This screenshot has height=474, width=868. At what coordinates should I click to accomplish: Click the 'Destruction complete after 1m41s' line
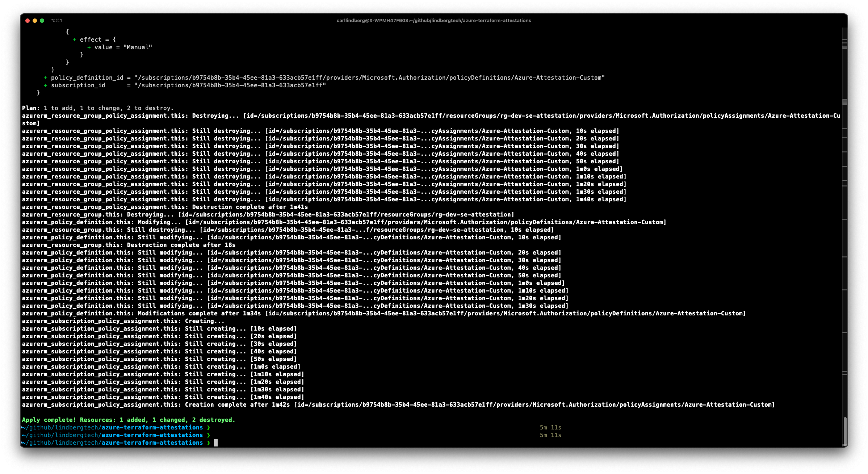tap(250, 207)
